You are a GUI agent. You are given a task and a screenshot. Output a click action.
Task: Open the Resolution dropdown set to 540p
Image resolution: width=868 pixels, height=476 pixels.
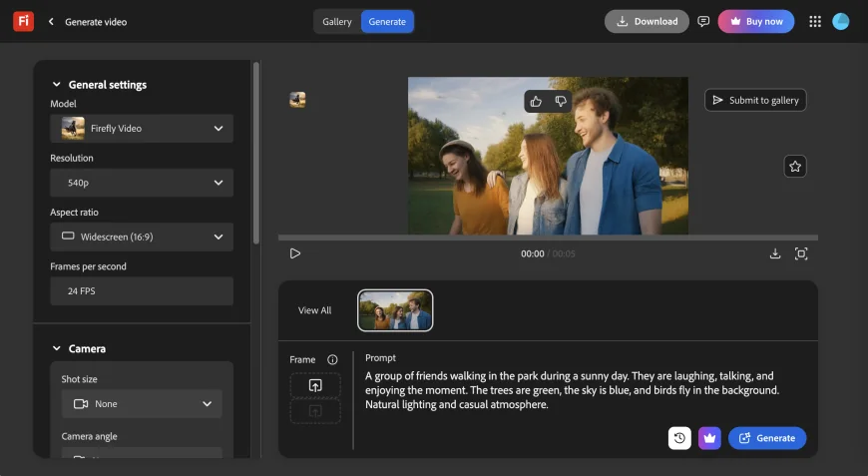[142, 183]
